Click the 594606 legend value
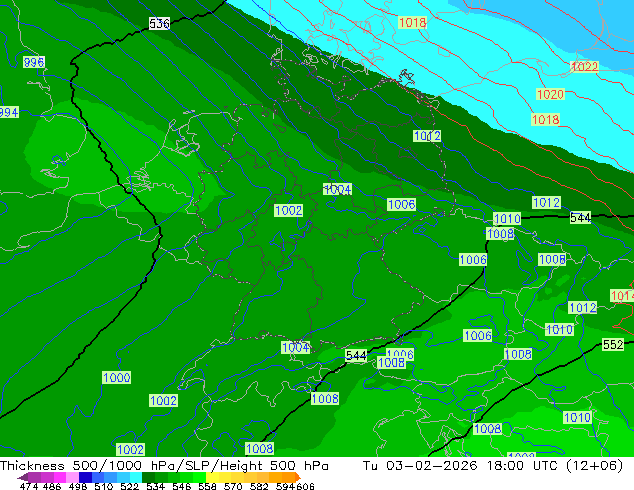 [x=295, y=486]
